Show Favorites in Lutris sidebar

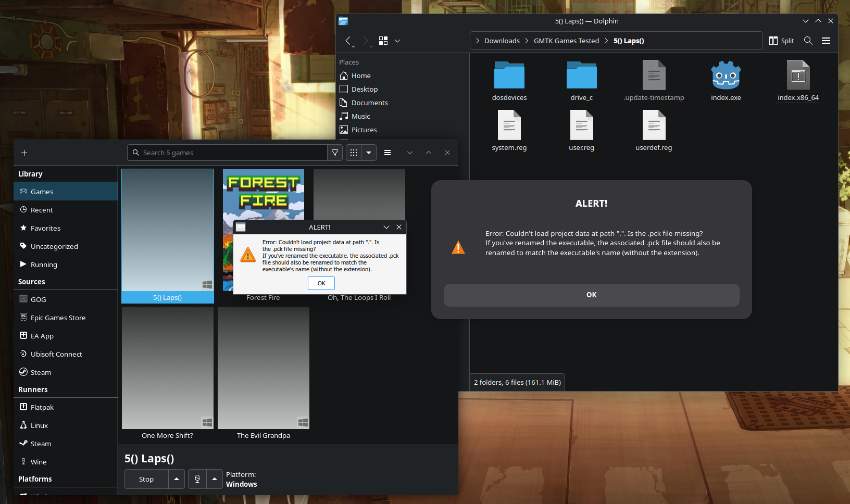[x=66, y=228]
